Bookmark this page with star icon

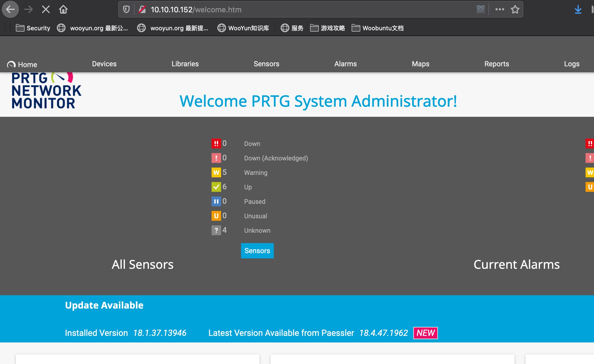point(515,10)
